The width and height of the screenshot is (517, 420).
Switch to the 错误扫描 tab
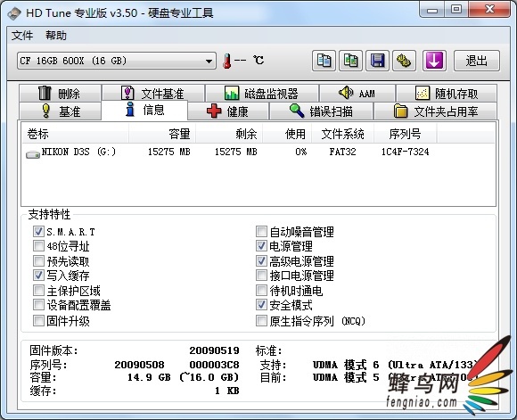coord(321,111)
